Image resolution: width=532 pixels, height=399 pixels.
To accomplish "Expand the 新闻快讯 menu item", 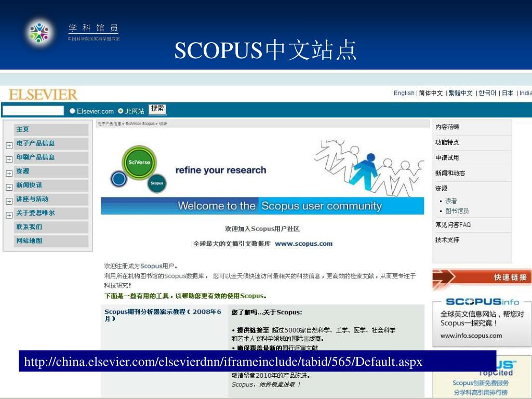I will coord(9,187).
